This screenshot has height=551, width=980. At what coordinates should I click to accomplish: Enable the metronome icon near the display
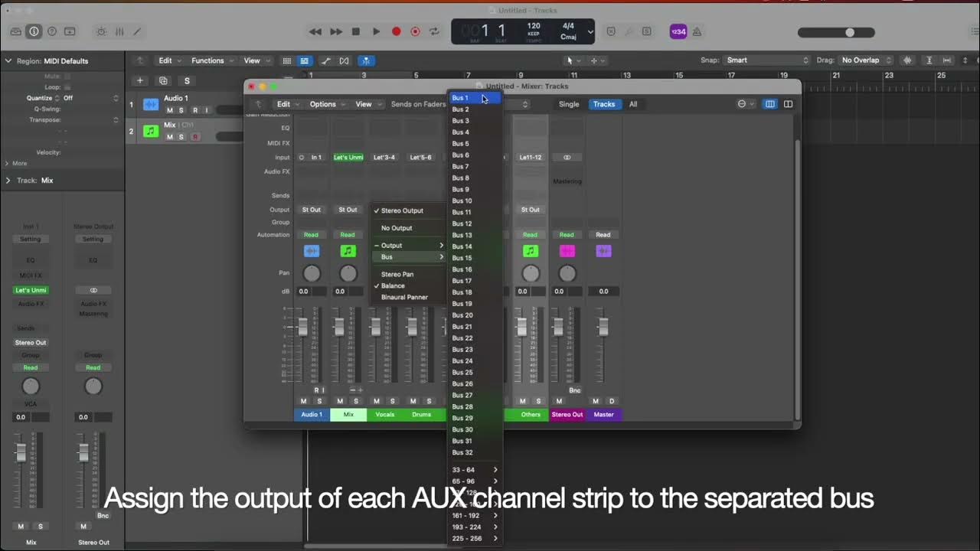pos(697,31)
